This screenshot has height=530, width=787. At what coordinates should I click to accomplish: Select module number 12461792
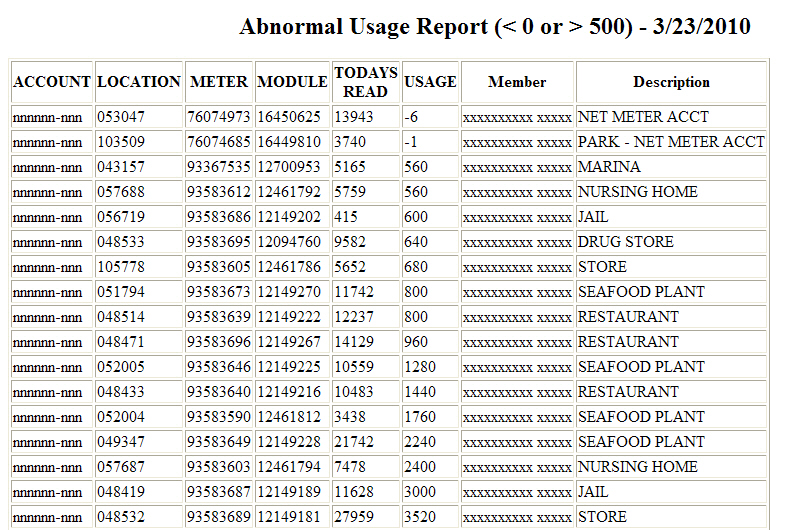[x=289, y=192]
